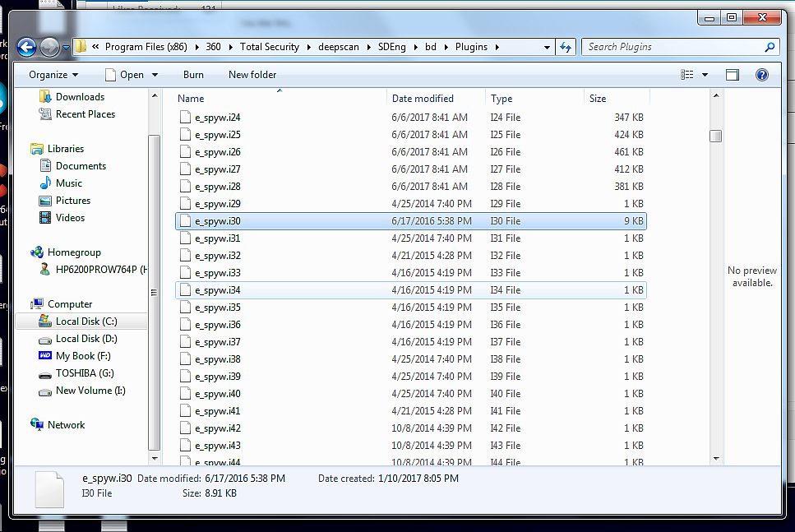Image resolution: width=795 pixels, height=532 pixels.
Task: Select file e_spyw.i34
Action: tap(411, 290)
